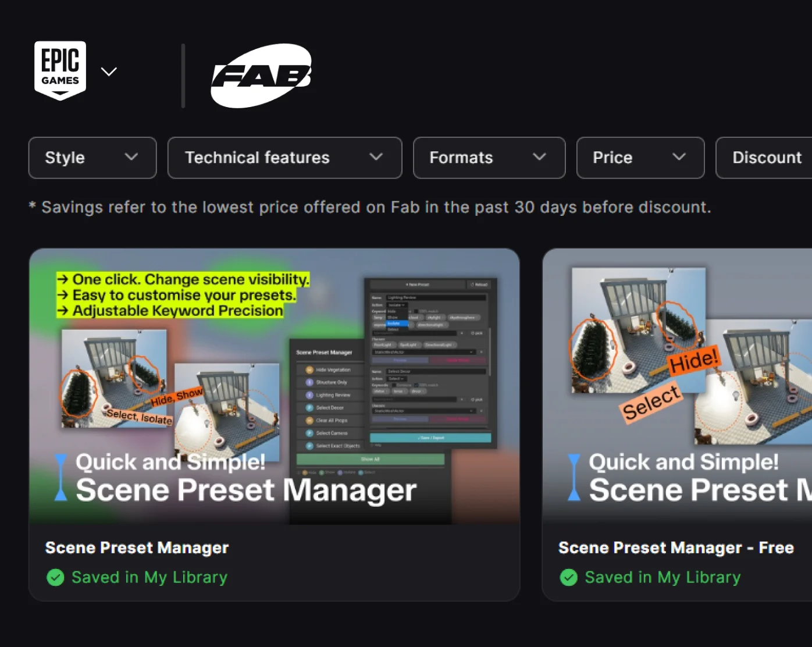Open the Formats filter dropdown
The width and height of the screenshot is (812, 647).
(489, 158)
